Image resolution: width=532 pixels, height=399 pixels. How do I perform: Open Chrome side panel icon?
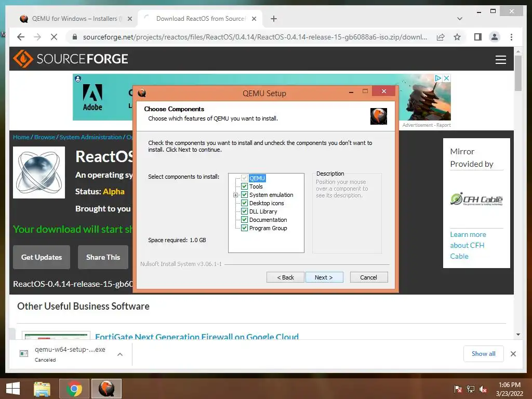(x=478, y=37)
